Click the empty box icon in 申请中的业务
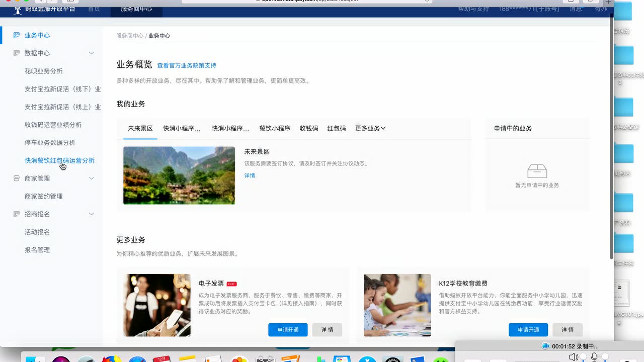This screenshot has height=362, width=644. point(537,171)
